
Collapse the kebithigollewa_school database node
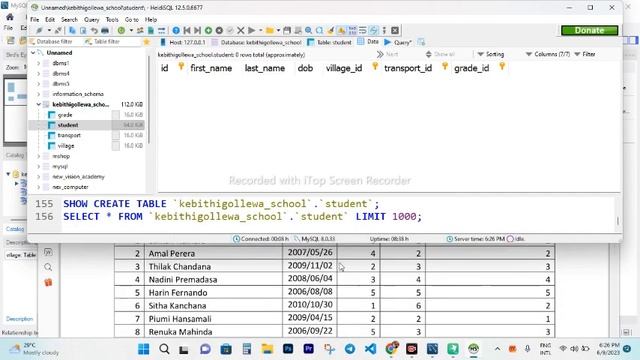tap(39, 104)
